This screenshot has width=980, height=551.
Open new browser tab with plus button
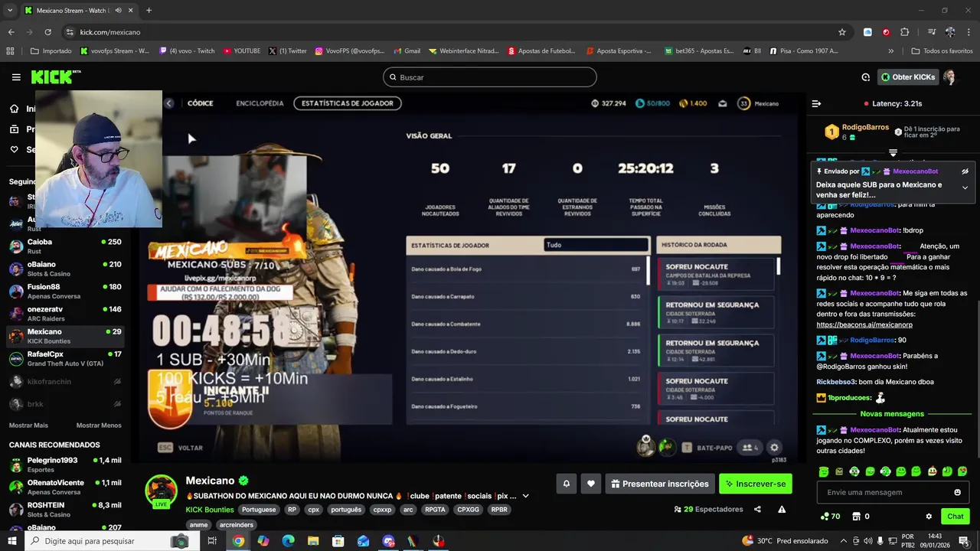click(149, 11)
